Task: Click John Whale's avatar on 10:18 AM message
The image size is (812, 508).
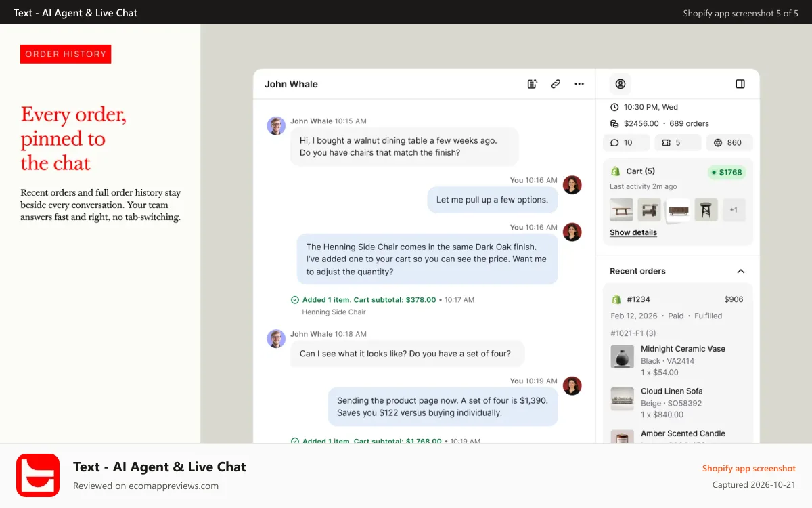Action: (x=276, y=339)
